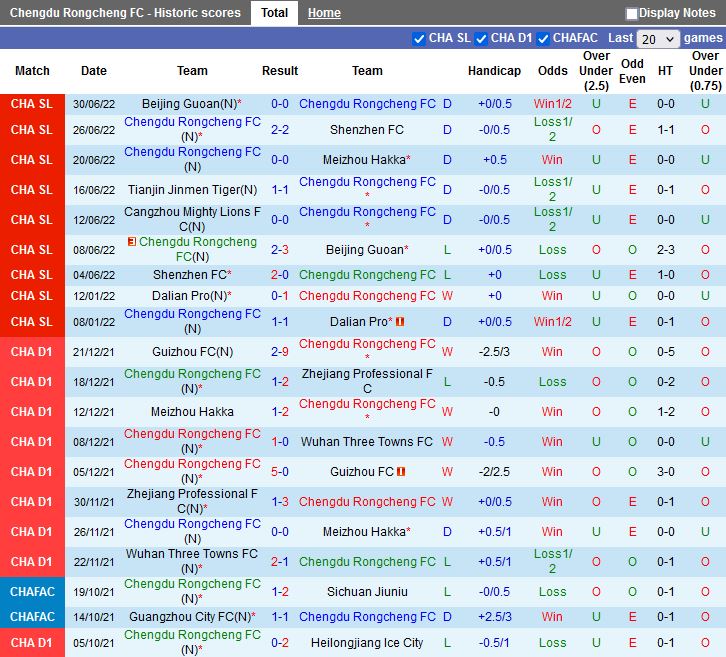Click the red card icon next to Guizhou FC
The image size is (726, 657).
401,472
